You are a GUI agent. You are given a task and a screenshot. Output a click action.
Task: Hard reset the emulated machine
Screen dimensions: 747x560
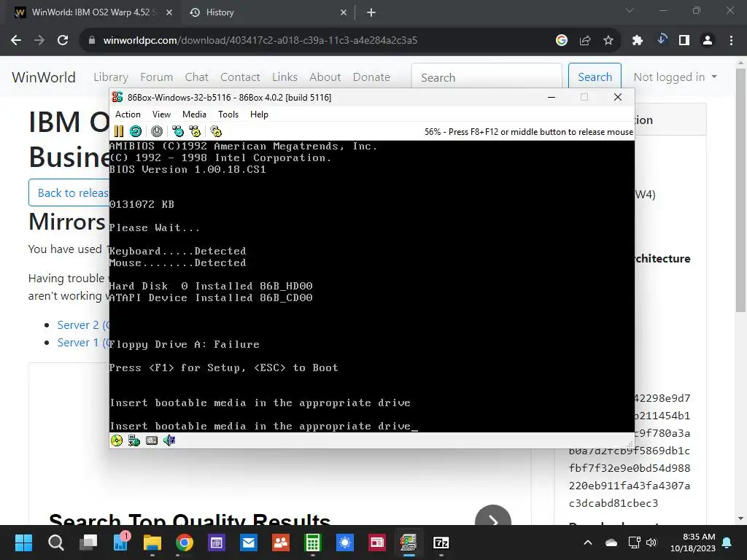[136, 131]
